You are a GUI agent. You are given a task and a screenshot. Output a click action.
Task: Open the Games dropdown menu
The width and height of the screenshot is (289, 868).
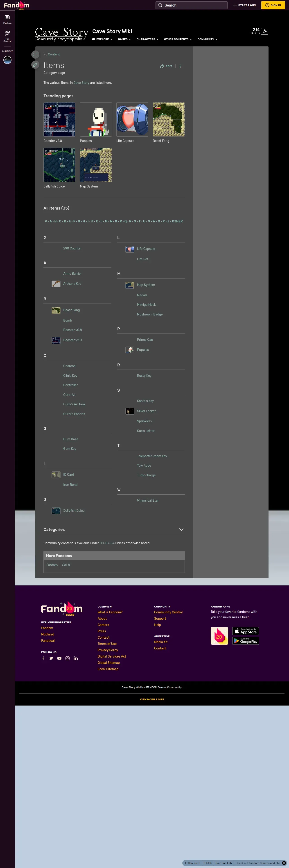(x=124, y=39)
